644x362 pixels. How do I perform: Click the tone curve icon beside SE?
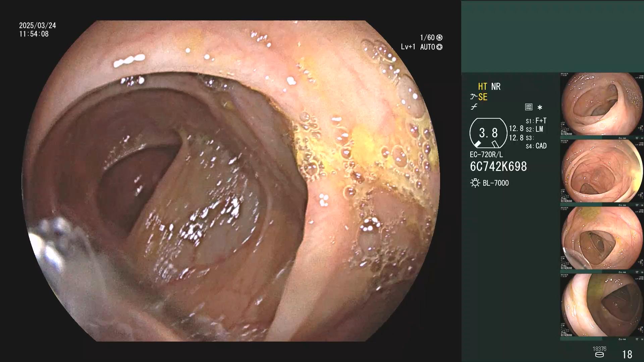coord(474,97)
